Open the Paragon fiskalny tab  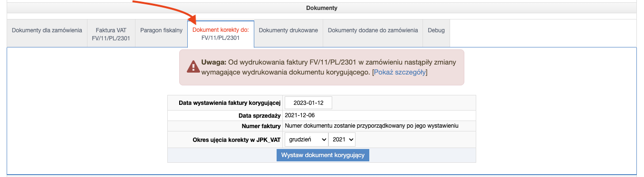pyautogui.click(x=161, y=33)
